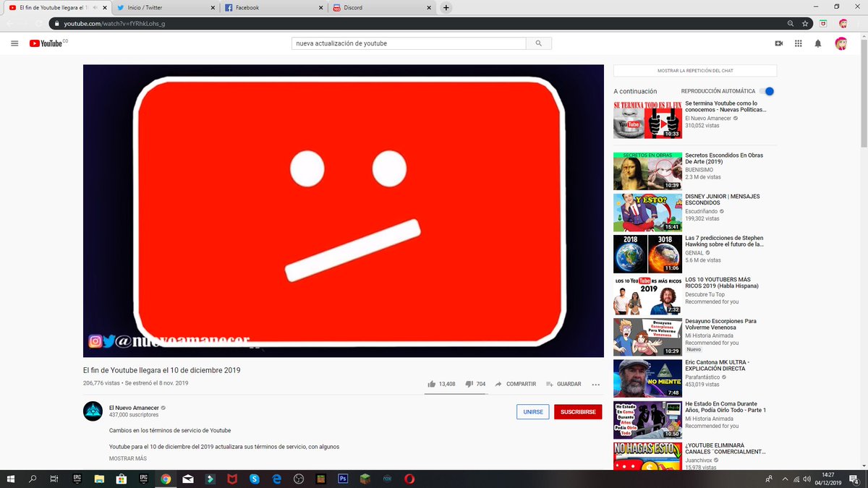This screenshot has height=488, width=868.
Task: Open the Windows Start menu
Action: (x=11, y=479)
